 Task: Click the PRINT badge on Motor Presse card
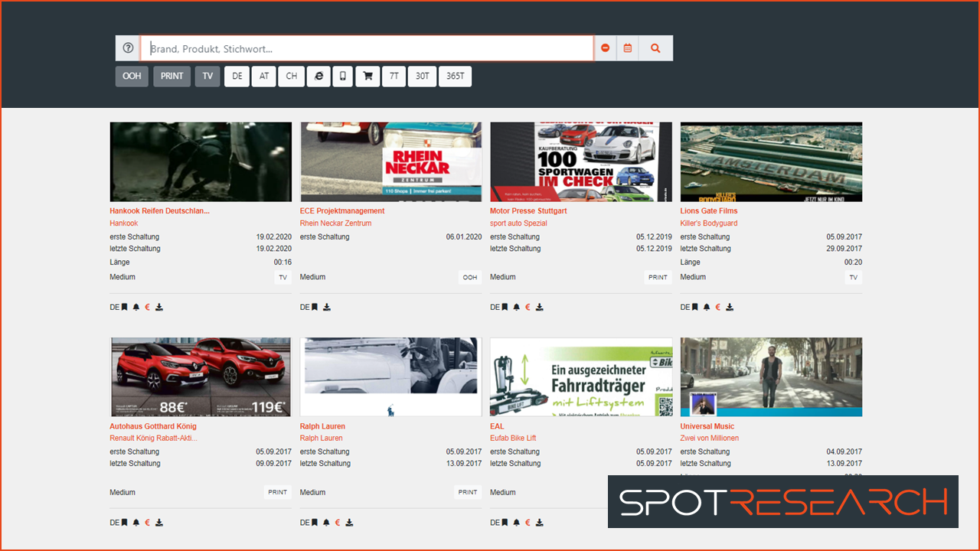(x=658, y=278)
